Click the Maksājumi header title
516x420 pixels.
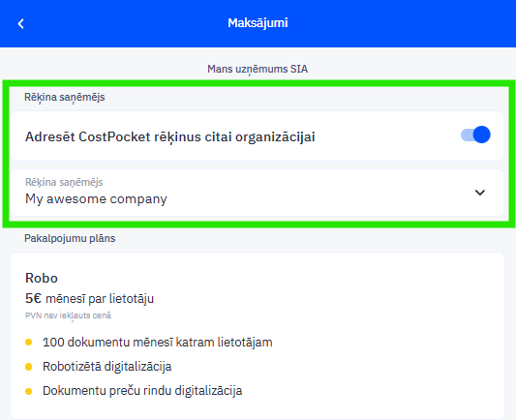[x=258, y=22]
